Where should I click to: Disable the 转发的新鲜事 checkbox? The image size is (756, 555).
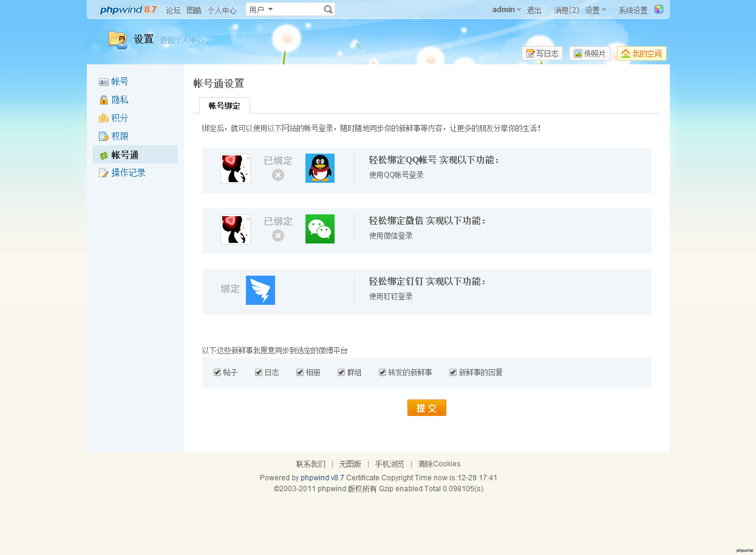[383, 372]
